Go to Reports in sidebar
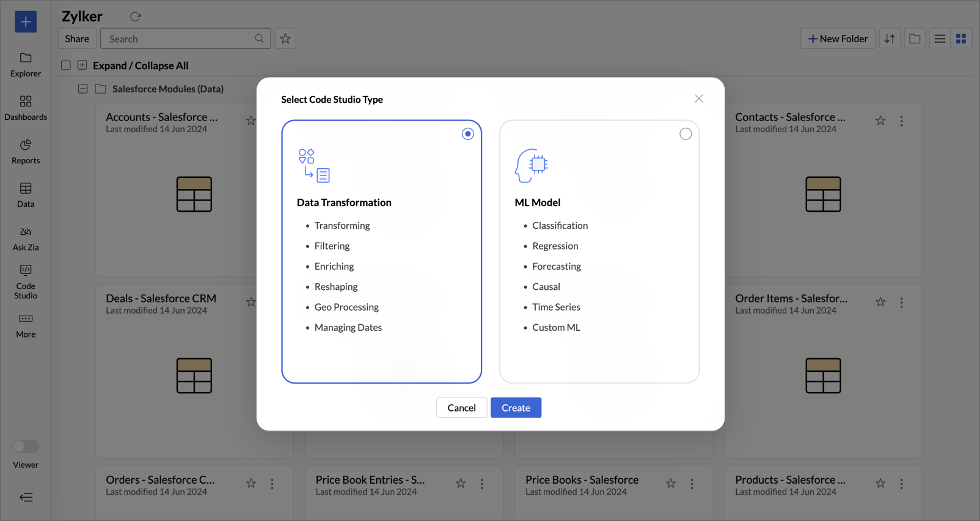Image resolution: width=980 pixels, height=521 pixels. 26,151
